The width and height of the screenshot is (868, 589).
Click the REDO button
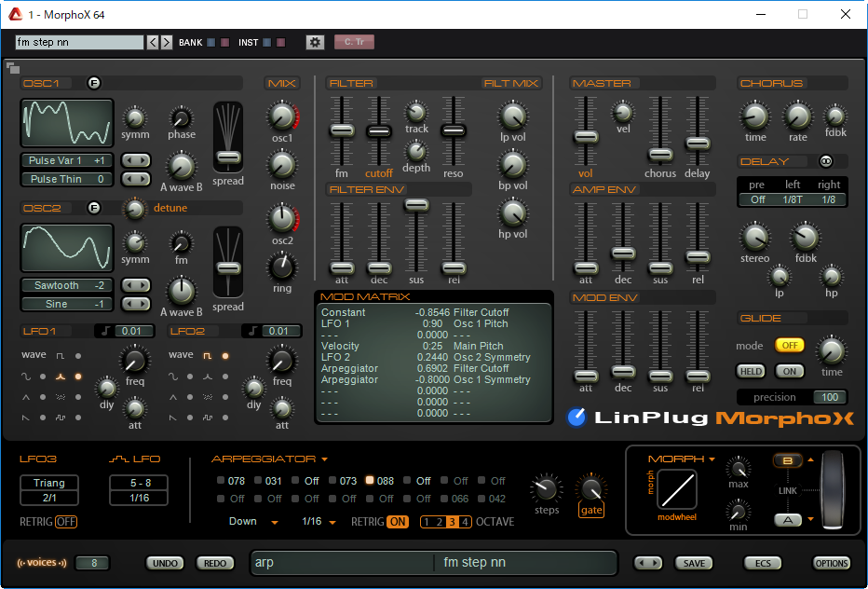tap(215, 563)
